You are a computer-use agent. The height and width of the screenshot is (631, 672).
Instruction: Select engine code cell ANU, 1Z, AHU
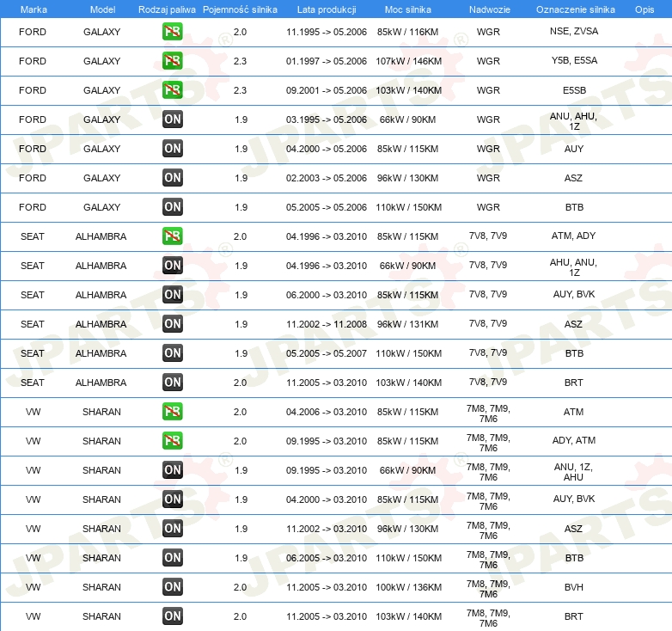coord(573,472)
